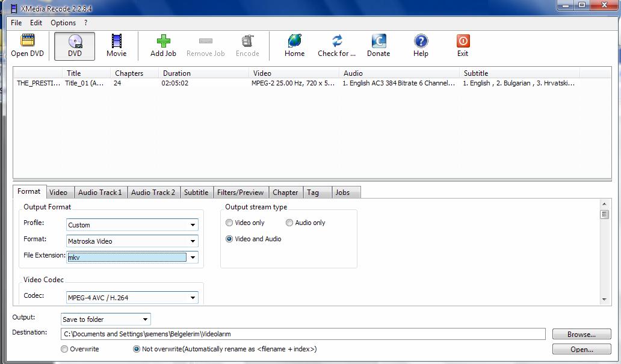Expand the Codec MPEG-4 AVC dropdown
Screen dimensions: 621x364
[193, 298]
